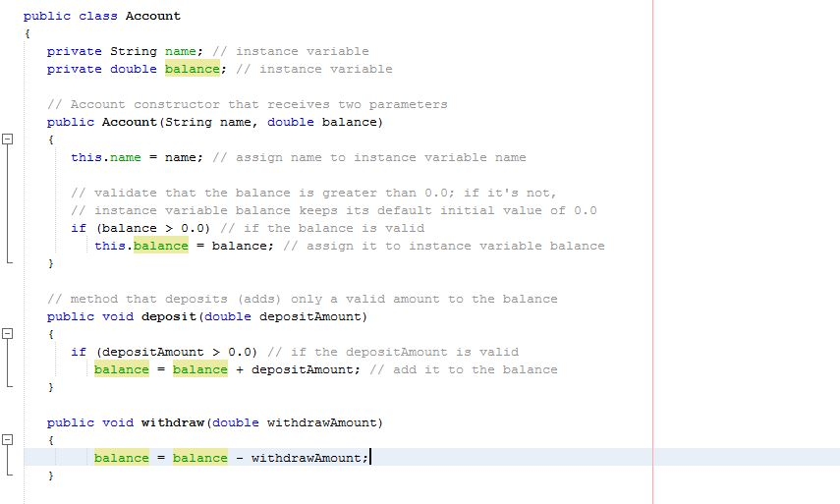Screen dimensions: 840x504
Task: Click 'this.name' in the name assignment
Action: click(106, 157)
